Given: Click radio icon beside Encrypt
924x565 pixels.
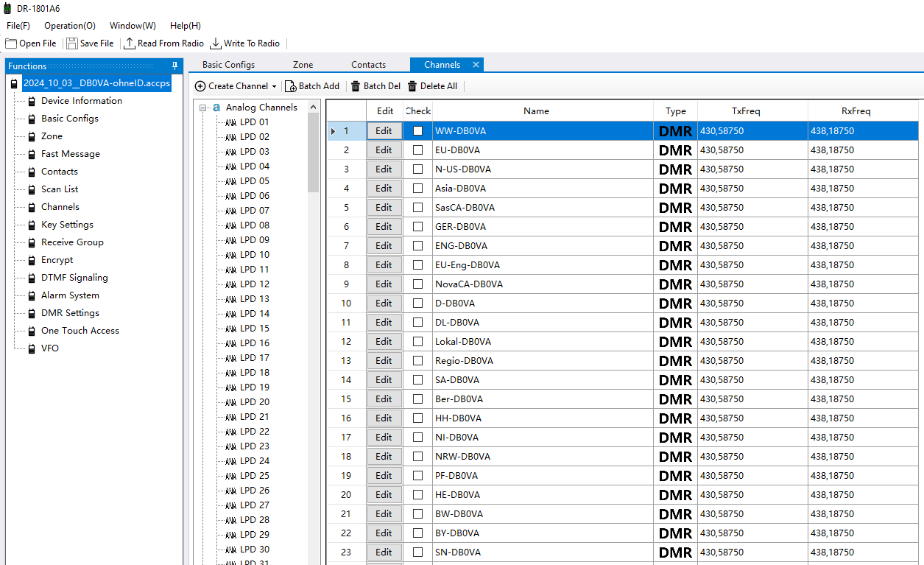Looking at the screenshot, I should tap(32, 260).
